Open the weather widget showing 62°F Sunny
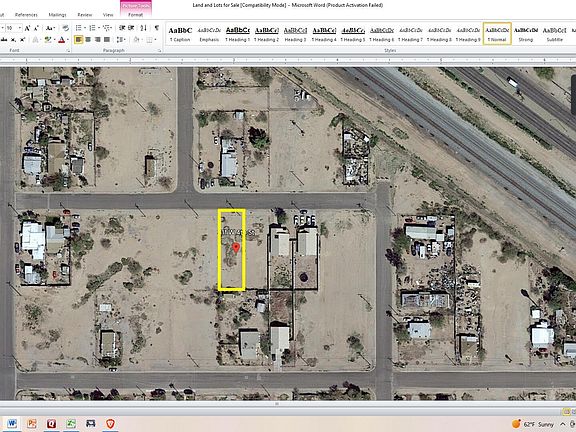The image size is (576, 432). (533, 424)
